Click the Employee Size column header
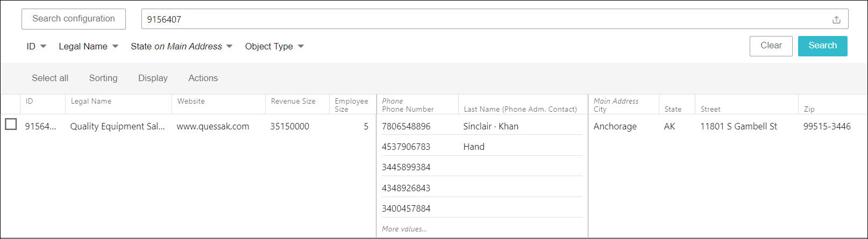868x239 pixels. pos(351,105)
